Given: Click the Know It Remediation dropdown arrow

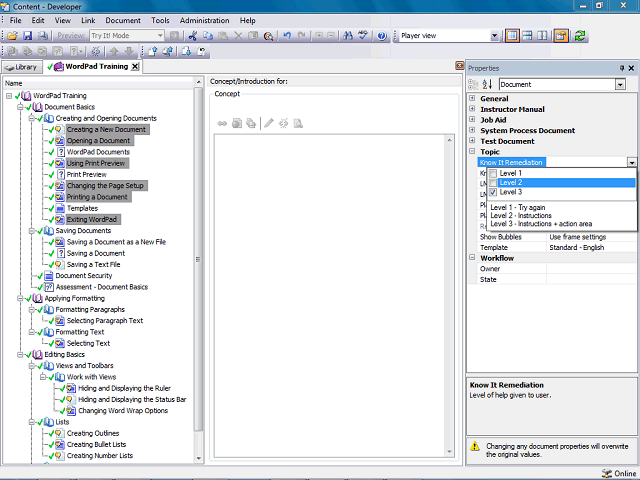Looking at the screenshot, I should click(632, 162).
